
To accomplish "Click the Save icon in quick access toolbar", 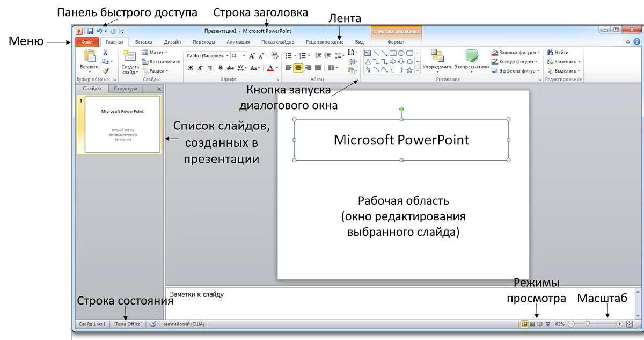I will (91, 32).
